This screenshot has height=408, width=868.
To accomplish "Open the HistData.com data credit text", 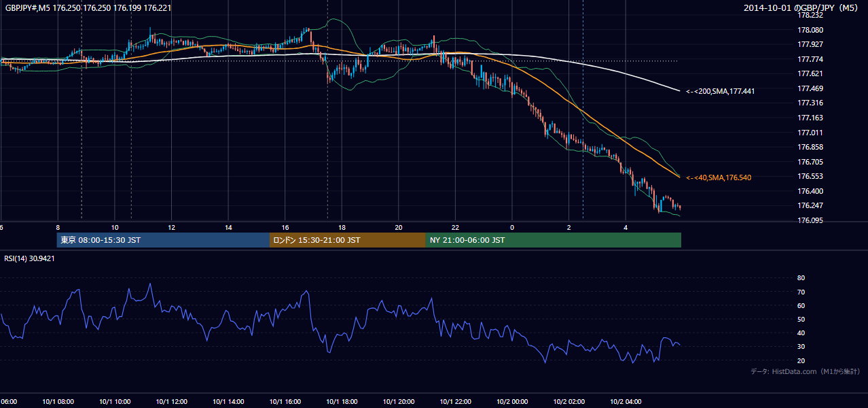I will click(x=806, y=371).
